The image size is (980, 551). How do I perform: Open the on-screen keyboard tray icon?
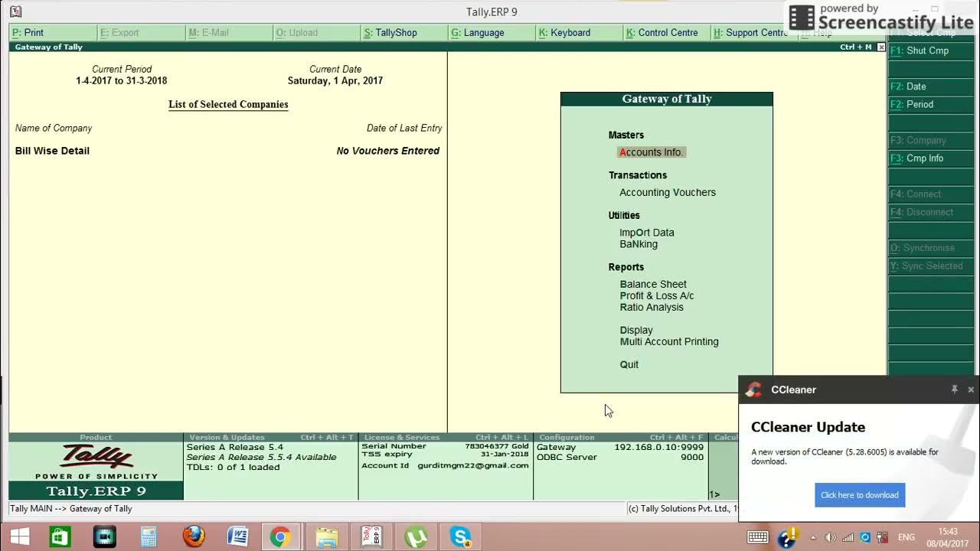click(758, 537)
